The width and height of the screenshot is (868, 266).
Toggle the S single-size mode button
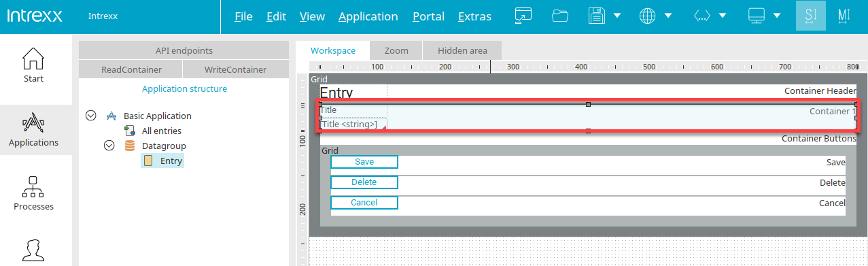tap(811, 16)
